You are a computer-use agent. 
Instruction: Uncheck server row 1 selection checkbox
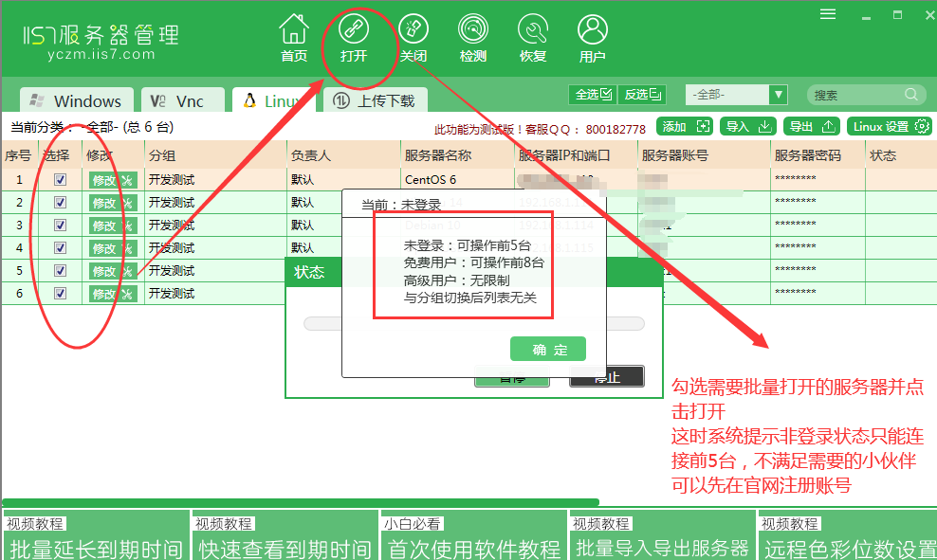60,179
